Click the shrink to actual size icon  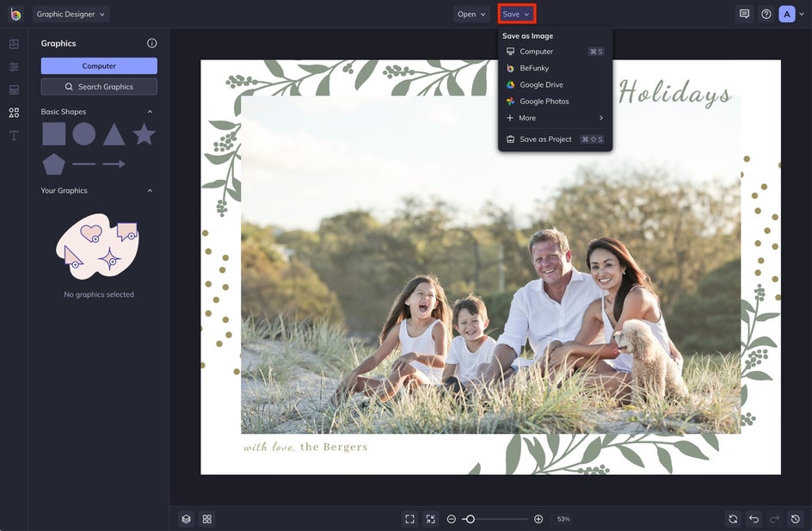430,519
